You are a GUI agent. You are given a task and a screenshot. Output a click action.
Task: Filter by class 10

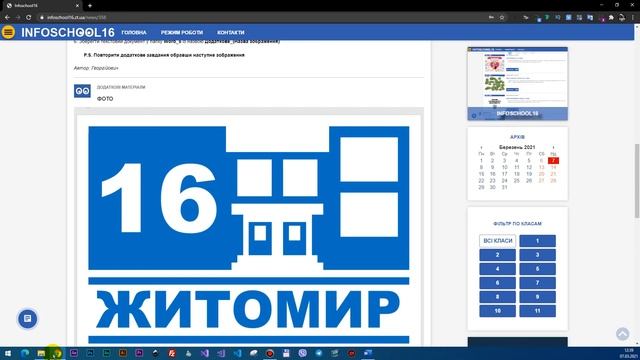[x=498, y=311]
